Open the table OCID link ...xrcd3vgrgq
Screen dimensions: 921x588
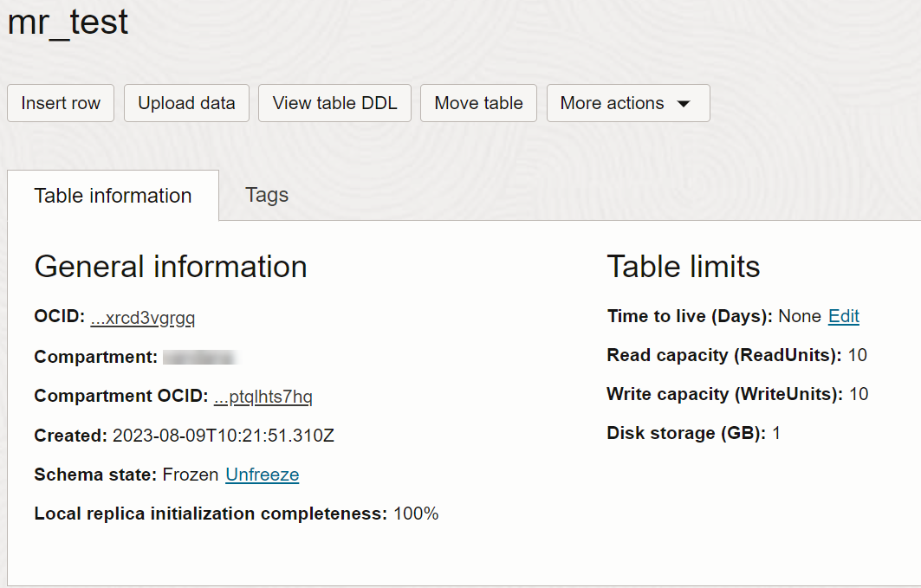pos(143,318)
